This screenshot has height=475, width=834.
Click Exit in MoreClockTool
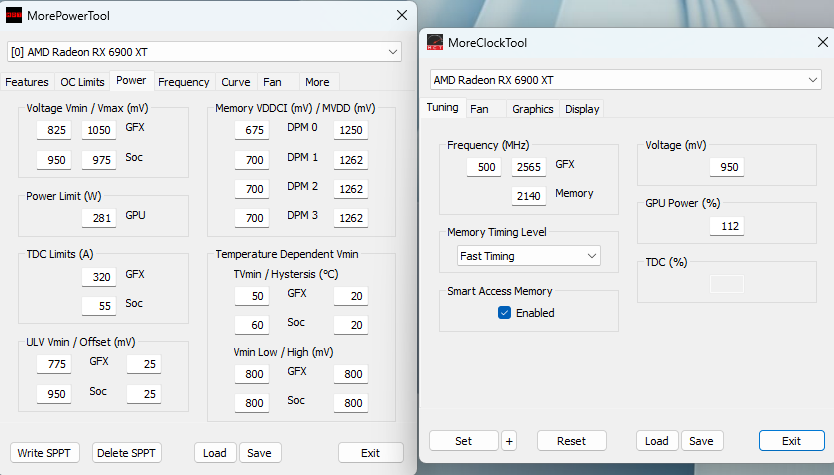click(x=791, y=441)
